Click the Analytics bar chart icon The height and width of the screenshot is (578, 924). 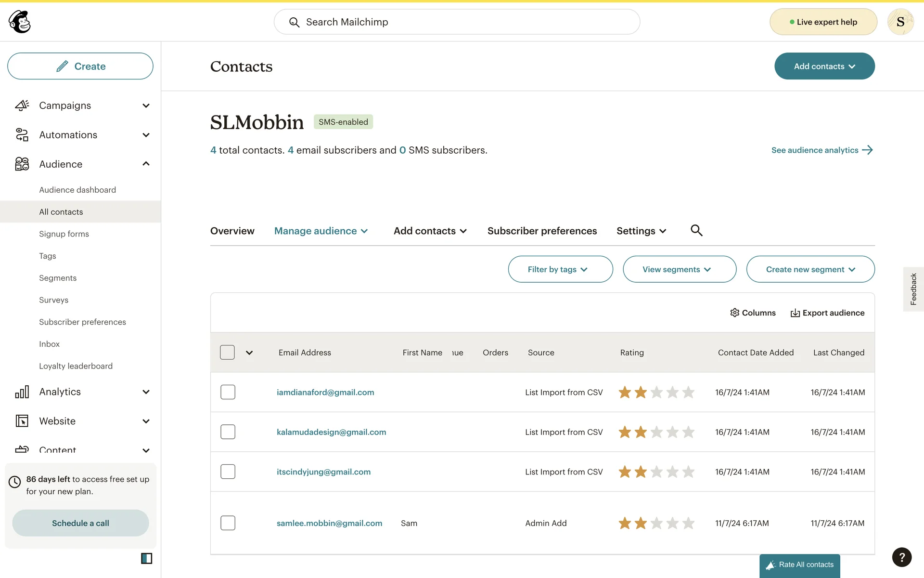(x=22, y=392)
